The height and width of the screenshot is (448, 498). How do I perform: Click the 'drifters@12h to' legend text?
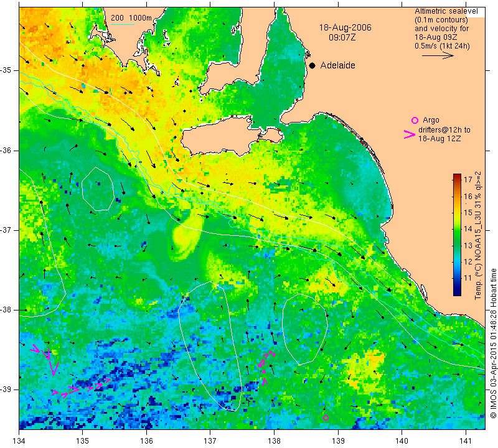[x=444, y=130]
